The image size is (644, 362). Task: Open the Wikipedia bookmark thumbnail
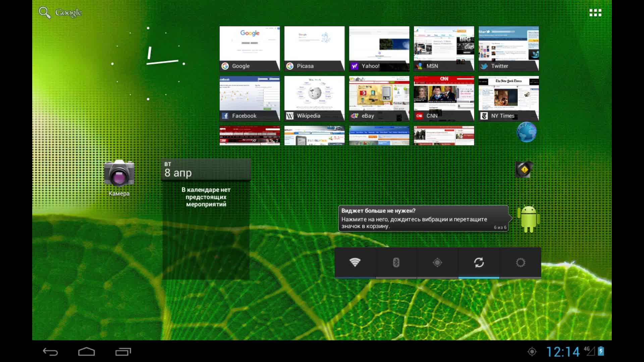[x=314, y=99]
